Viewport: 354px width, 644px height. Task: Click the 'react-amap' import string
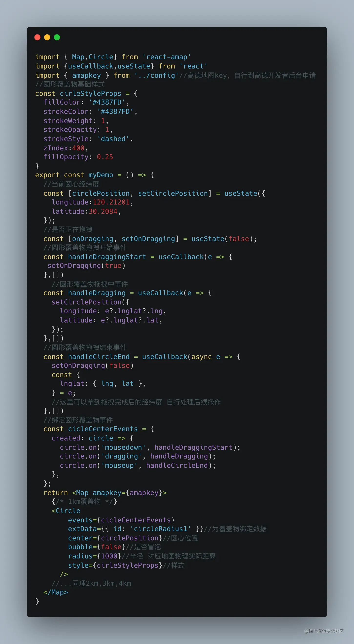point(167,57)
